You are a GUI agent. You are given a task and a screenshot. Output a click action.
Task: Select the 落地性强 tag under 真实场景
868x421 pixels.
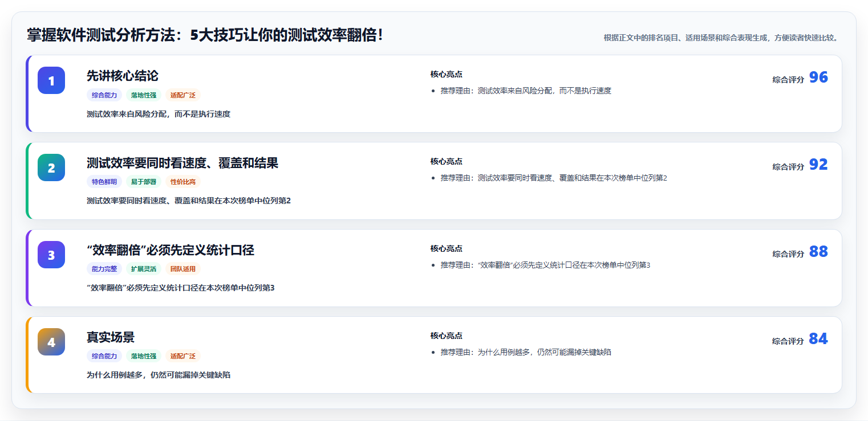coord(144,356)
